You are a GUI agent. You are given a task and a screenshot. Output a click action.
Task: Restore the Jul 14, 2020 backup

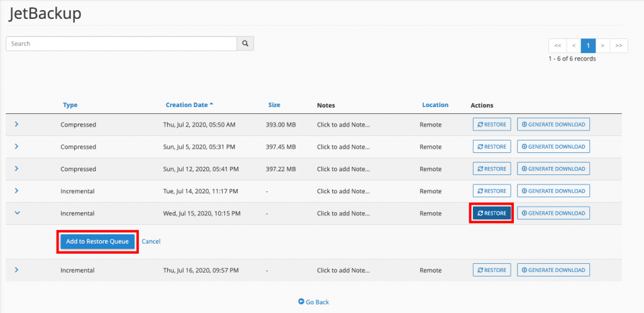(492, 191)
